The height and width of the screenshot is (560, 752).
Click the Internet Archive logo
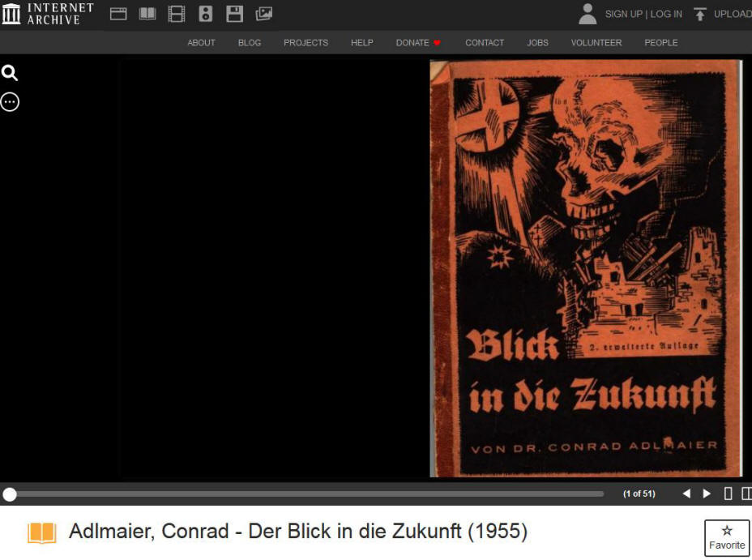pos(49,14)
